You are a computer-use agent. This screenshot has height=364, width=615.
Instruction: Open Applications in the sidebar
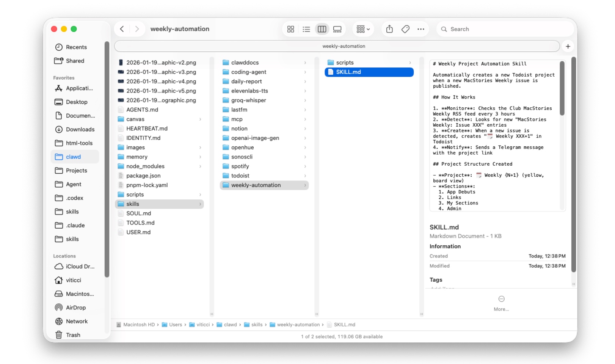tap(74, 88)
